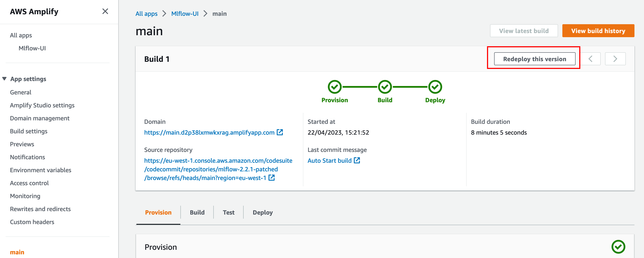
Task: Close the AWS Amplify sidebar
Action: pyautogui.click(x=105, y=11)
